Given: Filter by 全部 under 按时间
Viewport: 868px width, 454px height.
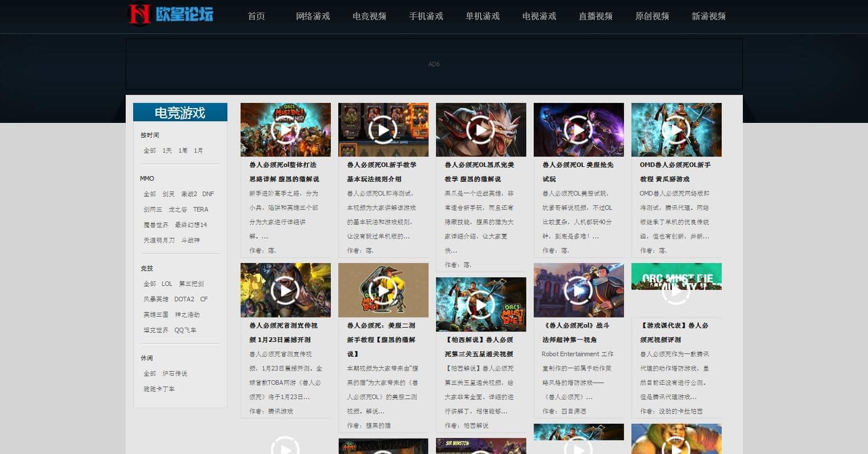Looking at the screenshot, I should pyautogui.click(x=150, y=150).
